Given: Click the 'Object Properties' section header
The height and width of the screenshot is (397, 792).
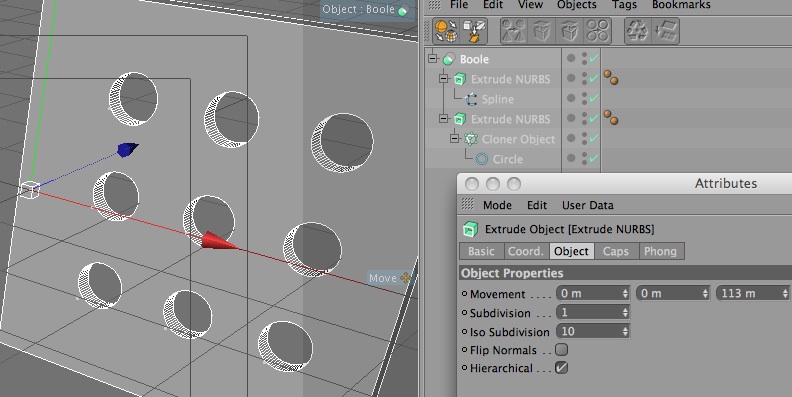Looking at the screenshot, I should pos(625,273).
